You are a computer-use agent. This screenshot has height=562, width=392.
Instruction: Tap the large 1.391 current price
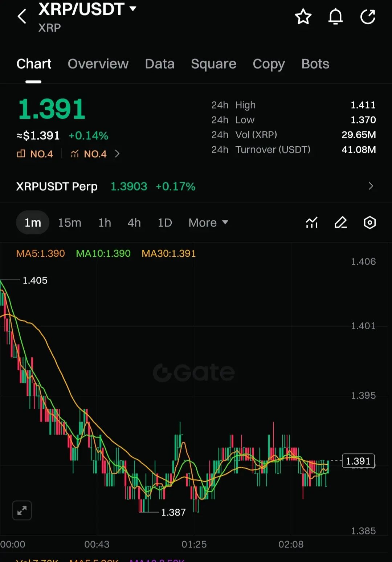click(x=52, y=109)
